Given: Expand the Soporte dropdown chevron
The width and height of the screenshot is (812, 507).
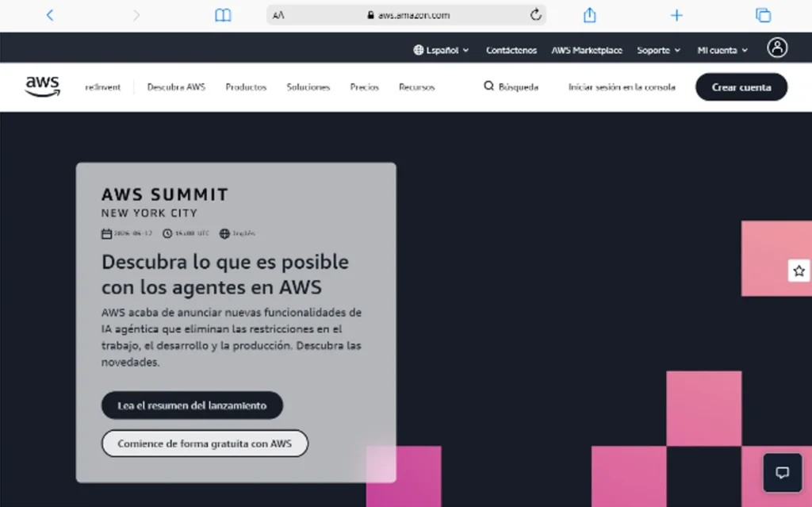Looking at the screenshot, I should coord(677,50).
